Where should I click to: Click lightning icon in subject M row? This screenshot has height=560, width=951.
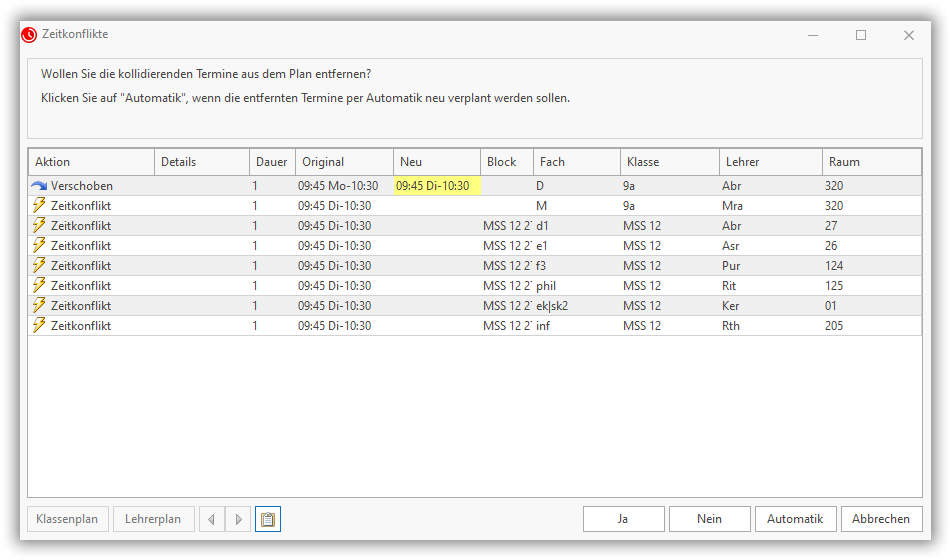point(39,206)
